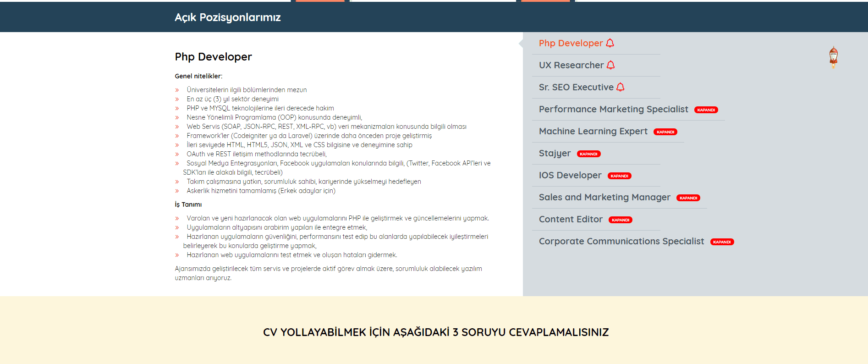Select the Php Developer position tab
This screenshot has height=364, width=868.
(571, 43)
